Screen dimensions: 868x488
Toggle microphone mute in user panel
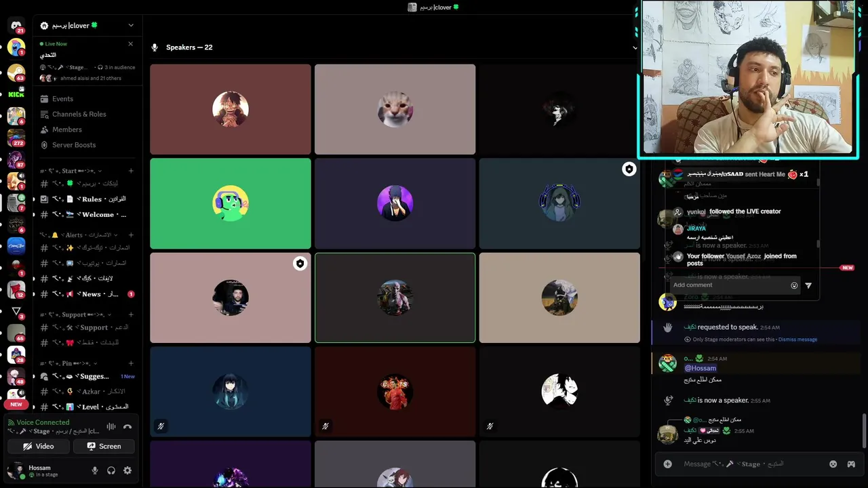pos(95,470)
